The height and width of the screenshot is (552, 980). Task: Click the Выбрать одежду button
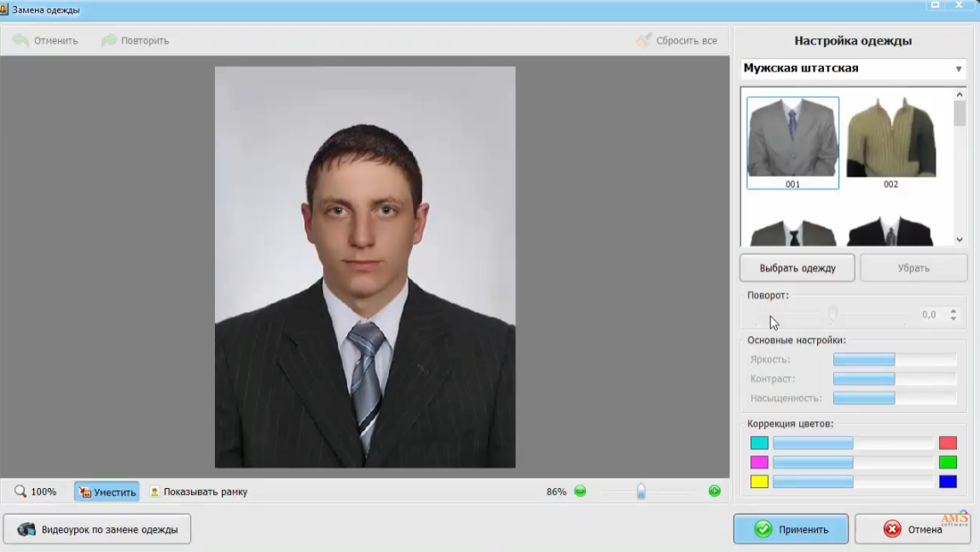797,268
